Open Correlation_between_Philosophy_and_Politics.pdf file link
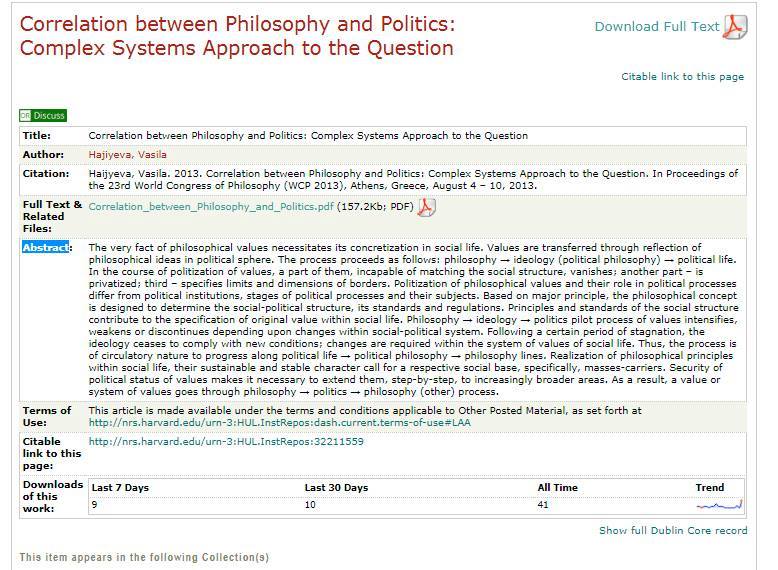This screenshot has height=570, width=778. [x=211, y=207]
